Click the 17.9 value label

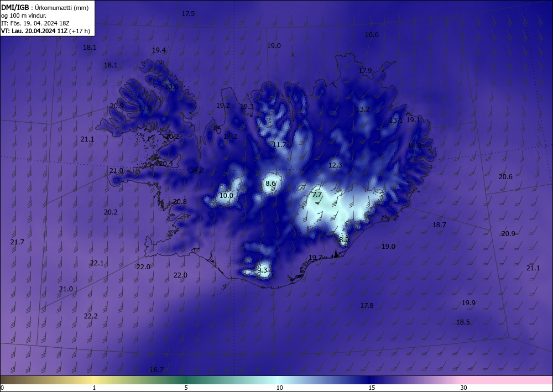click(x=366, y=71)
